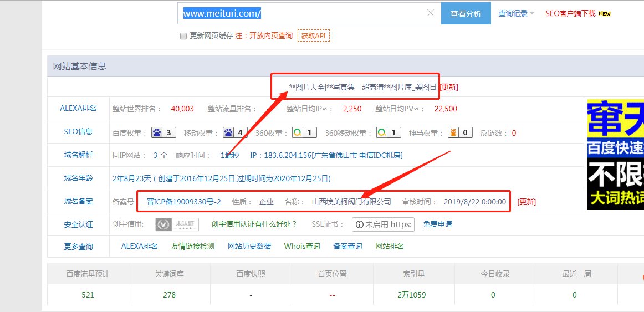Click the 今日收录 value 0
The width and height of the screenshot is (644, 312).
coord(493,295)
